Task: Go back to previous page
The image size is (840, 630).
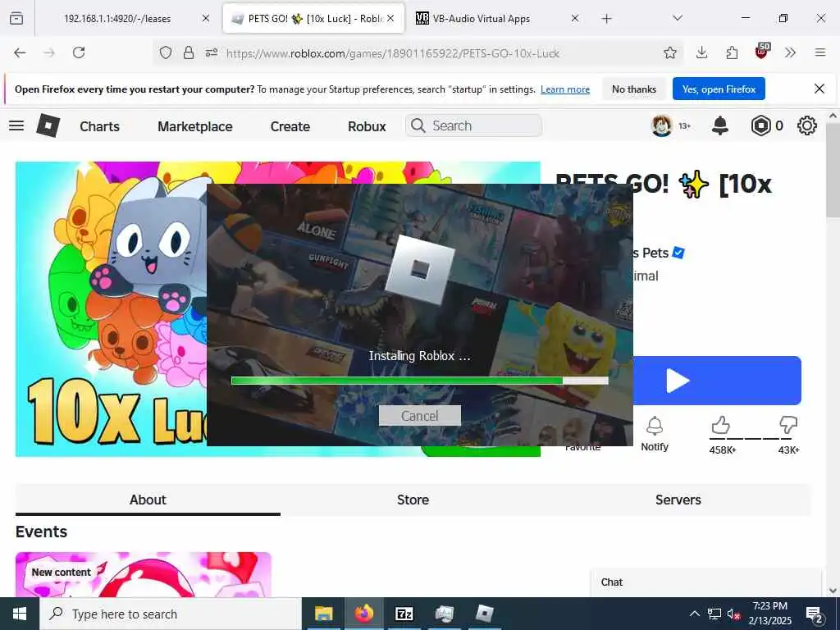Action: tap(20, 52)
